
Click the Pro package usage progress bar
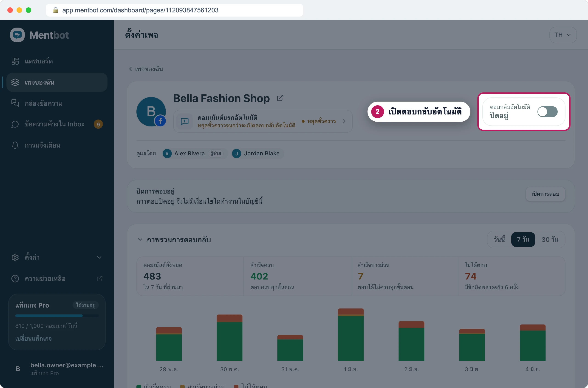click(57, 316)
